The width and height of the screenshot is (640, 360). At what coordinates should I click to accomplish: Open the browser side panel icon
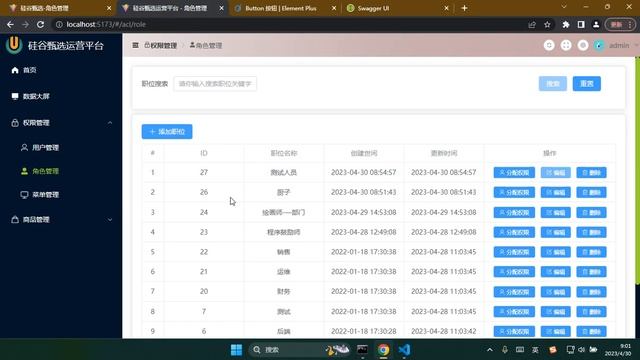coord(581,24)
